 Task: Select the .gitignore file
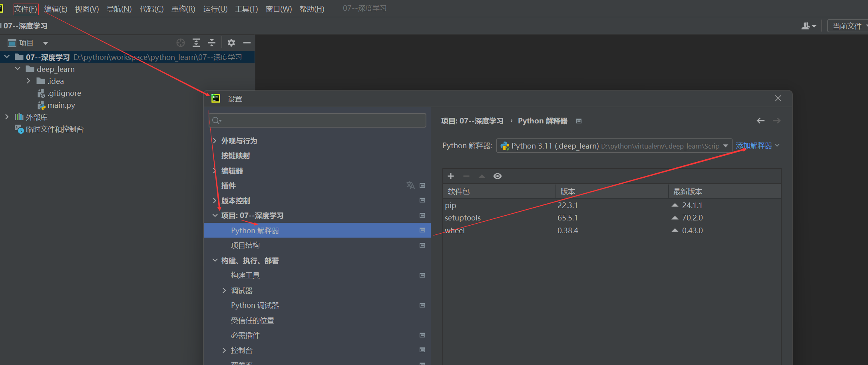64,93
